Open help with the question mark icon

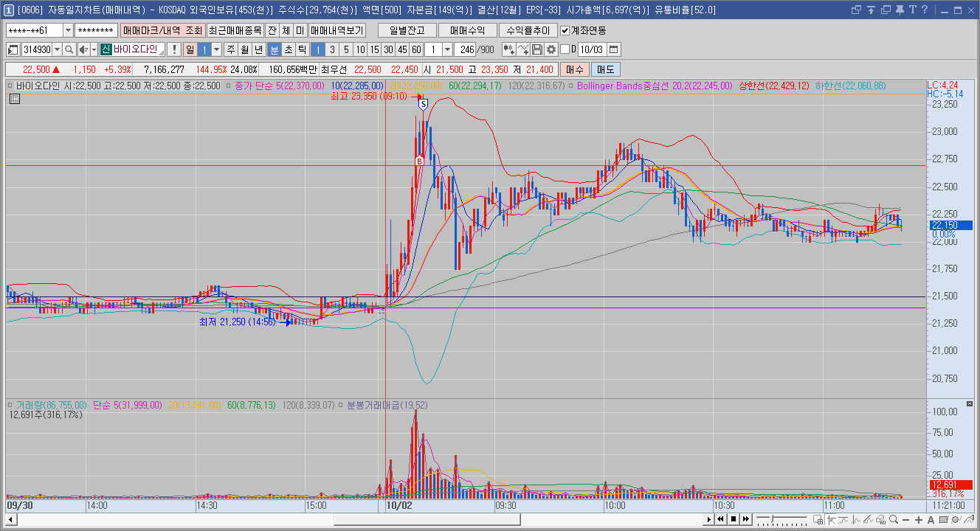pyautogui.click(x=925, y=10)
